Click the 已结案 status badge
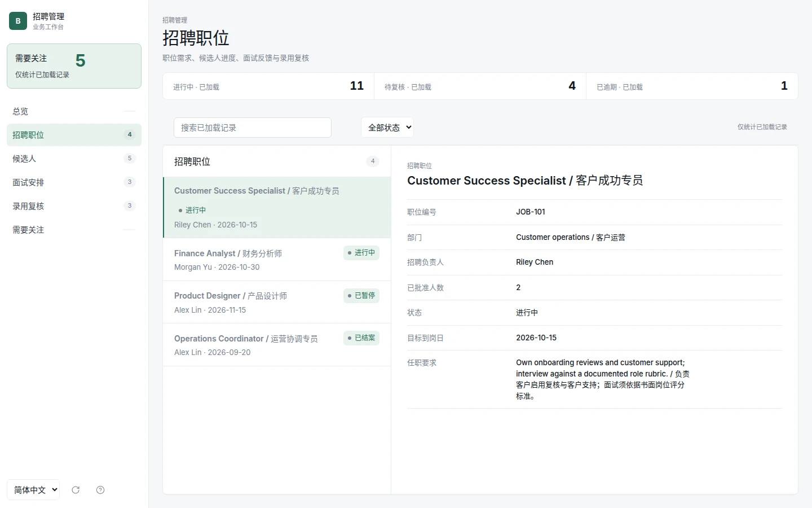 point(361,338)
